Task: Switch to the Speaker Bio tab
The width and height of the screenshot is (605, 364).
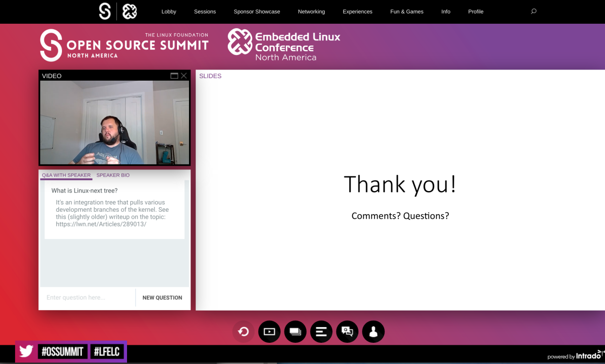Action: click(x=113, y=175)
